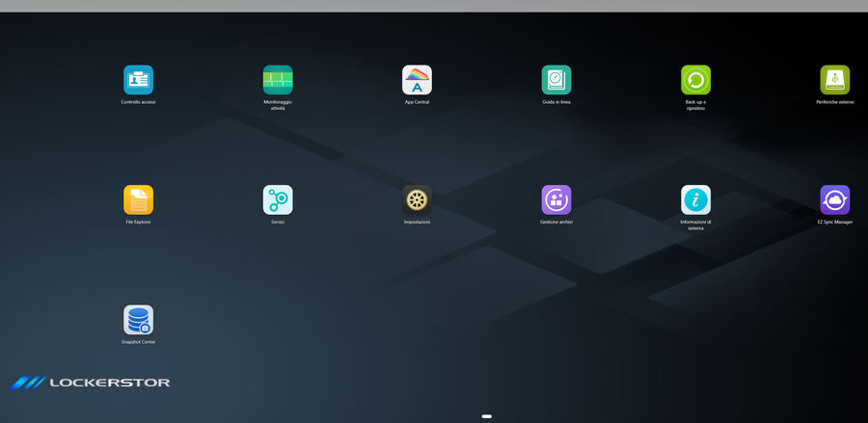Open App Central

(x=417, y=80)
